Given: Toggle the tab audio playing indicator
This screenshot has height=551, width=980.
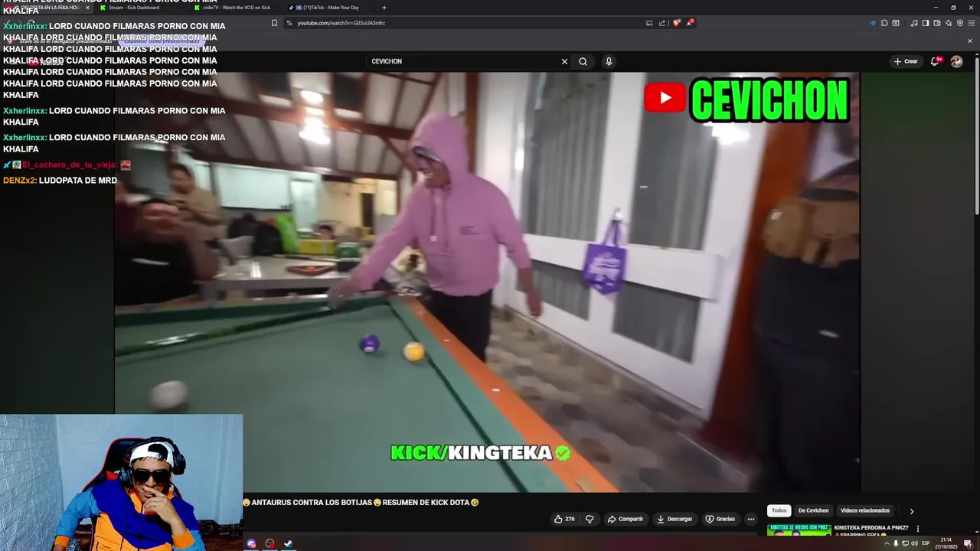Looking at the screenshot, I should 873,23.
